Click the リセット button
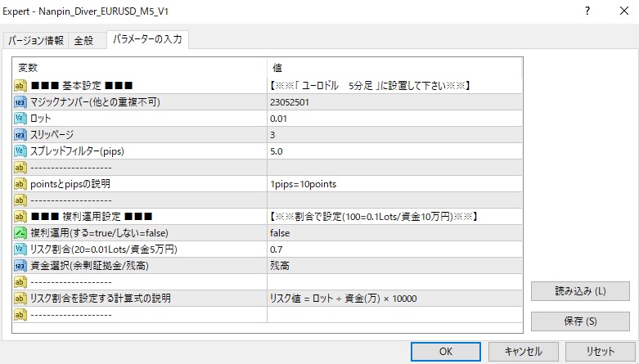This screenshot has width=639, height=364. (601, 352)
